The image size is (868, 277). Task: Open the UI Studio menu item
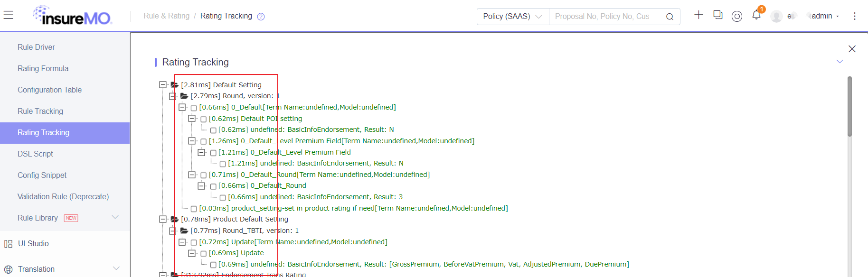[x=33, y=243]
